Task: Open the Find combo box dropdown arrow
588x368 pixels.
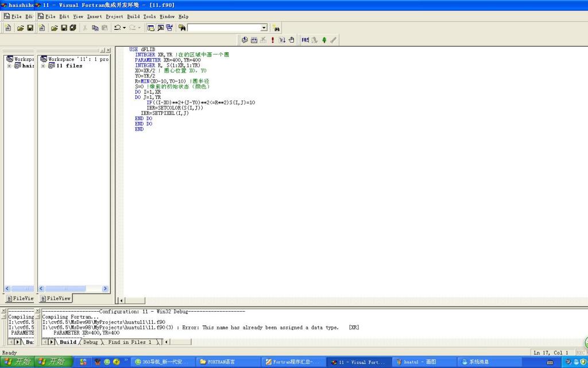Action: (x=264, y=28)
